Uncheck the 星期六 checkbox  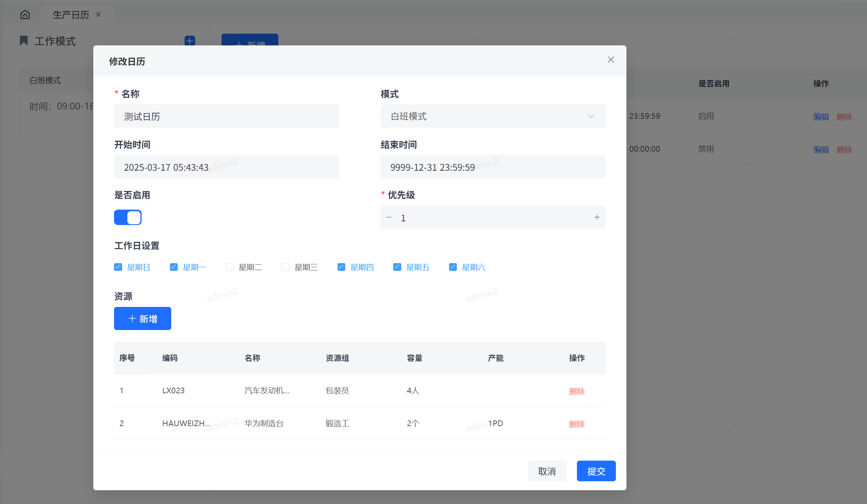tap(453, 267)
